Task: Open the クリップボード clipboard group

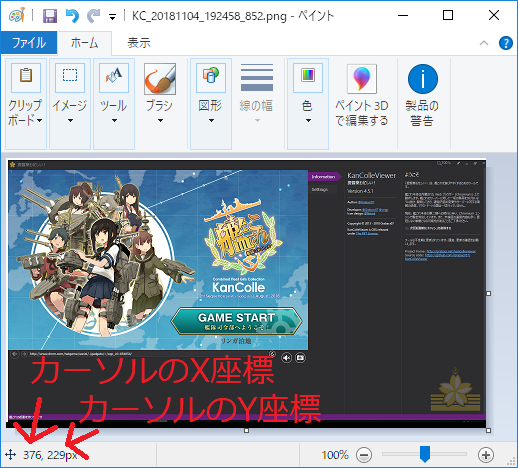Action: [26, 104]
